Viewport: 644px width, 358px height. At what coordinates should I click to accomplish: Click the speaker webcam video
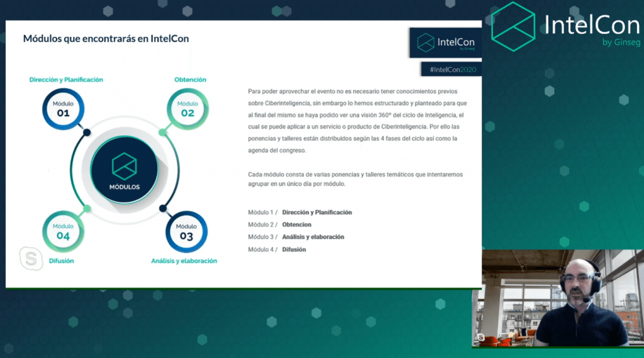558,298
